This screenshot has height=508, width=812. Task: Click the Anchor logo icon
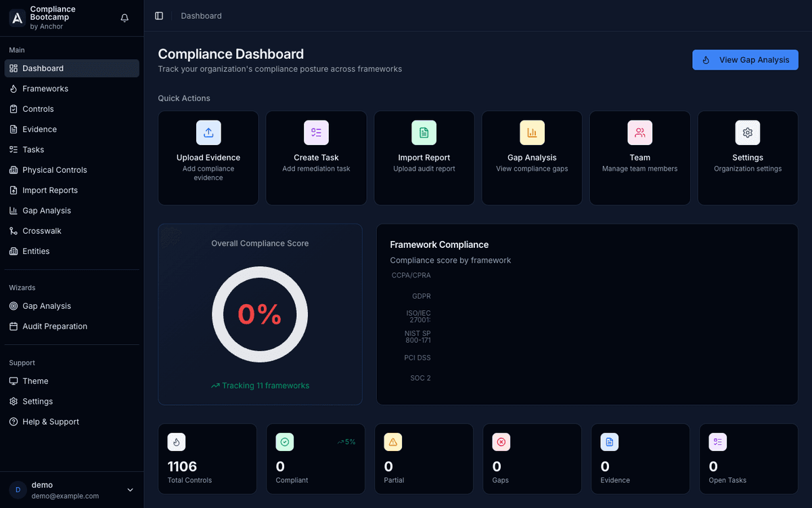pos(17,18)
